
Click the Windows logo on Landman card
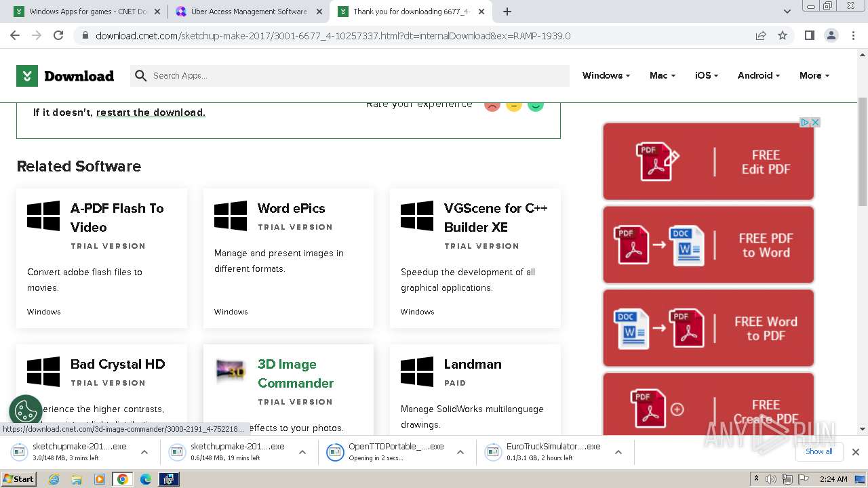417,372
